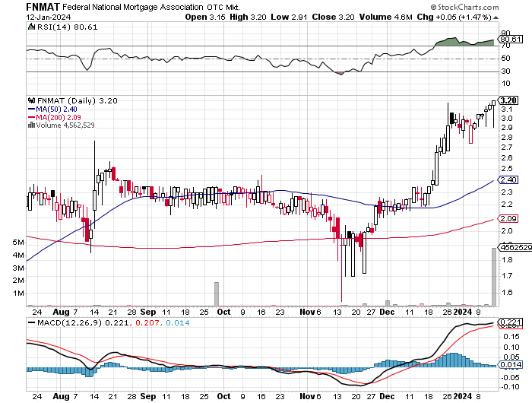This screenshot has height=403, width=532.
Task: Click the 1M label on the volume axis
Action: coord(19,294)
